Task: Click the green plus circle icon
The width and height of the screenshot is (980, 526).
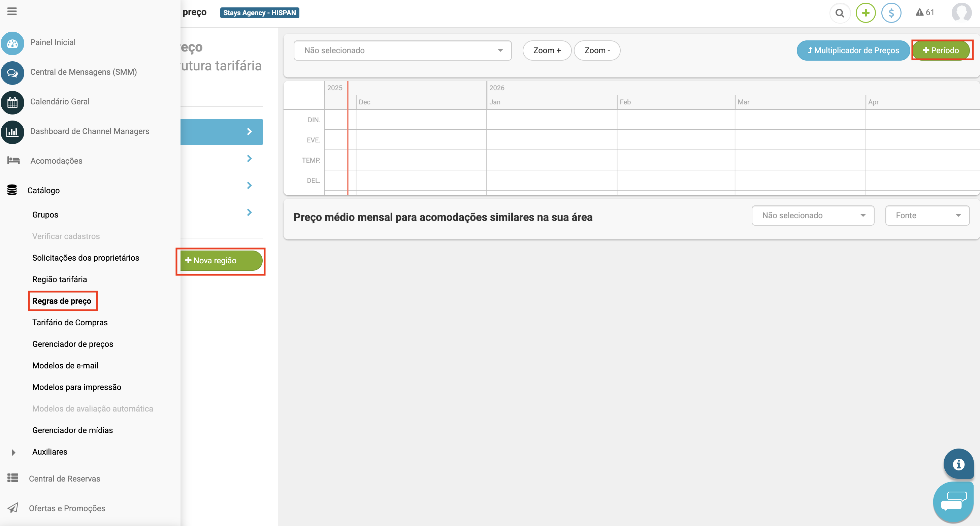Action: tap(865, 13)
